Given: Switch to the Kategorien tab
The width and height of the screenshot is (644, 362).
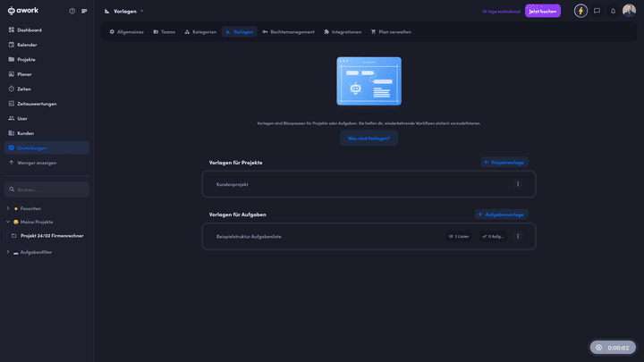Looking at the screenshot, I should (x=200, y=32).
